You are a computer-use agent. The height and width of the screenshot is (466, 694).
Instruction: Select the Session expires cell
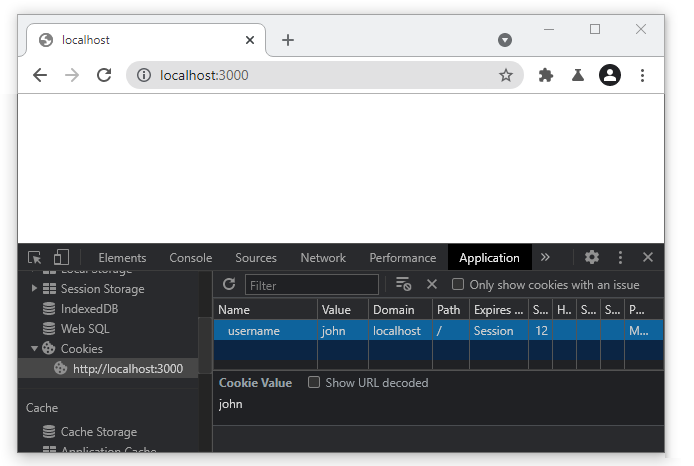[499, 331]
